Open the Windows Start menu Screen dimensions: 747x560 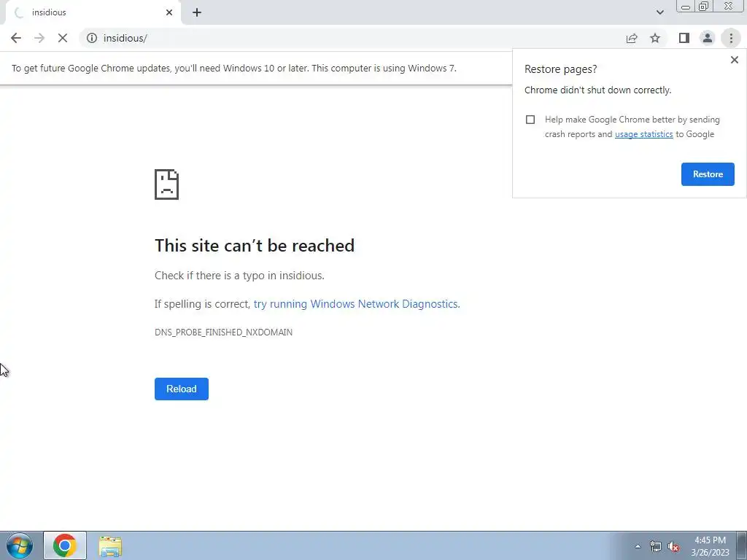pos(20,545)
